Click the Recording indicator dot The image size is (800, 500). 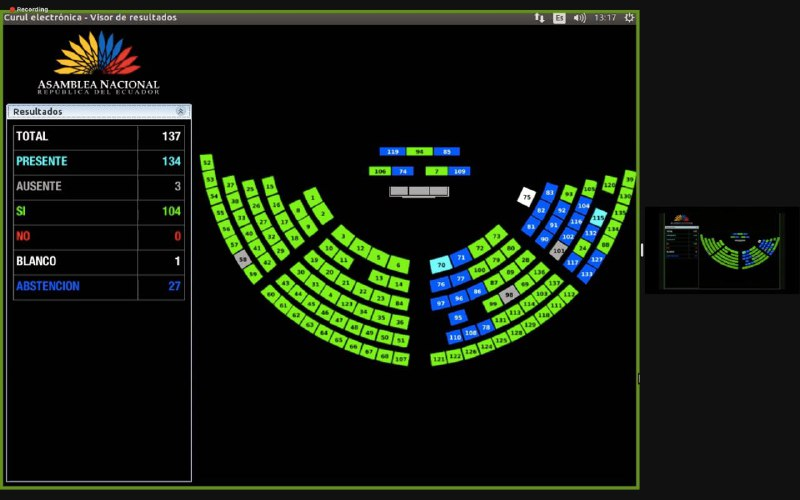click(x=12, y=9)
